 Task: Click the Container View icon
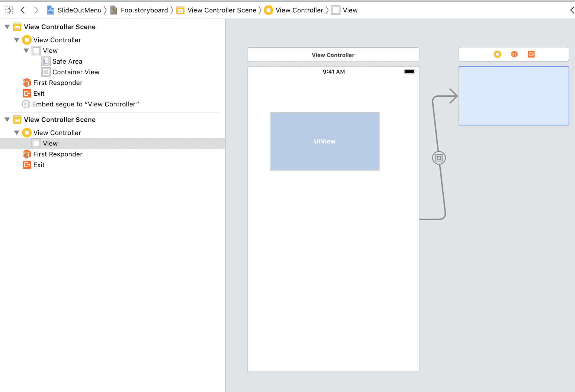tap(46, 72)
